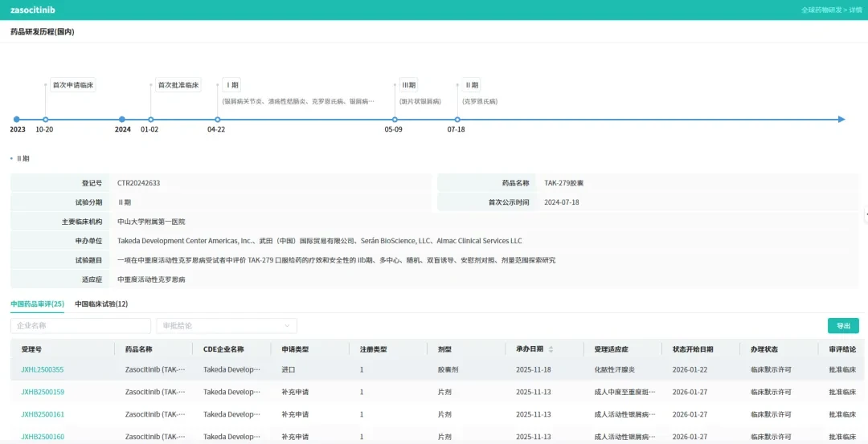Click 化脓性汗腺炎 cell in first row
This screenshot has height=444, width=868.
[x=615, y=369]
